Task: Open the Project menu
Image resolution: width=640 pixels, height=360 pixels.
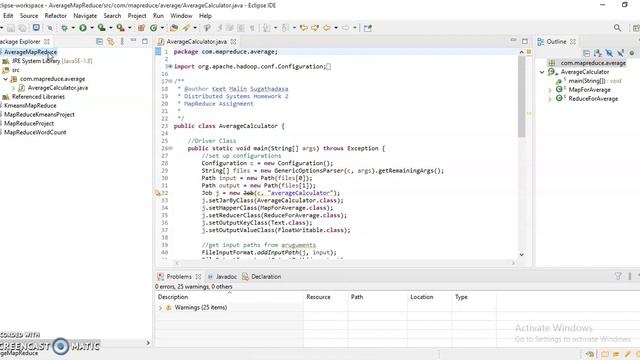Action: [137, 16]
